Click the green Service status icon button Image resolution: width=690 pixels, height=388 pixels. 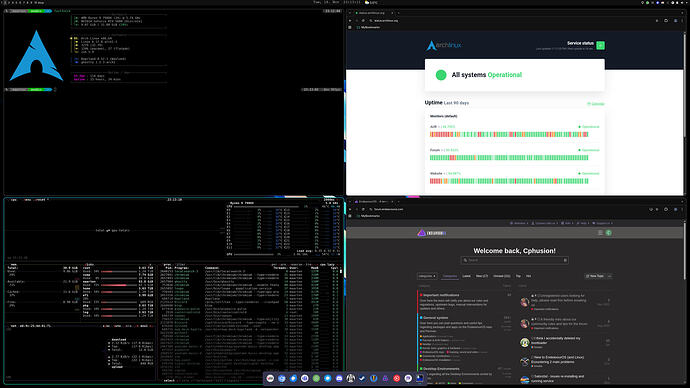600,45
